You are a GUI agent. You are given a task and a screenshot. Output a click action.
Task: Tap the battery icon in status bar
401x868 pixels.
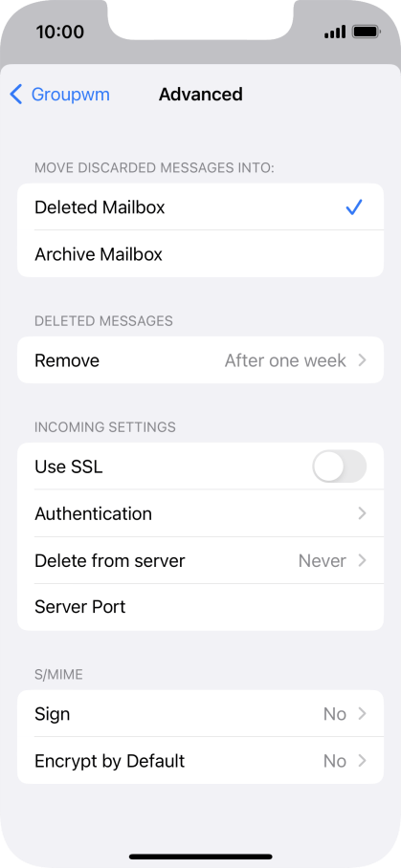(366, 32)
